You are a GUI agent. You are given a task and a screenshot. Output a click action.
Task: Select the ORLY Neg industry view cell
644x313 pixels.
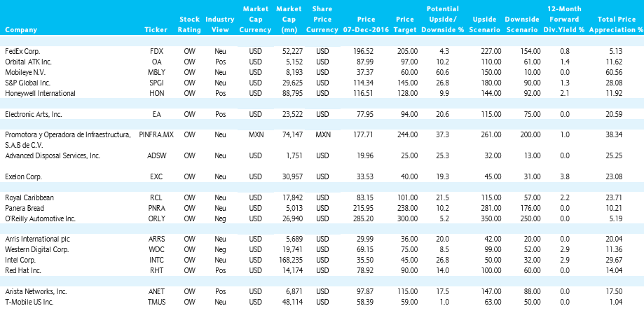220,218
